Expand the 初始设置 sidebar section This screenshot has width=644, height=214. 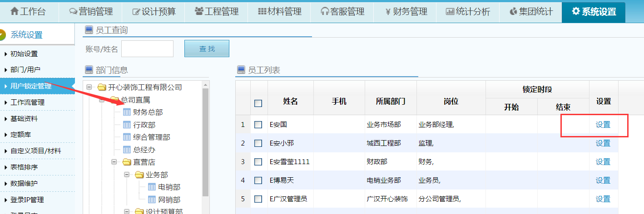click(24, 53)
